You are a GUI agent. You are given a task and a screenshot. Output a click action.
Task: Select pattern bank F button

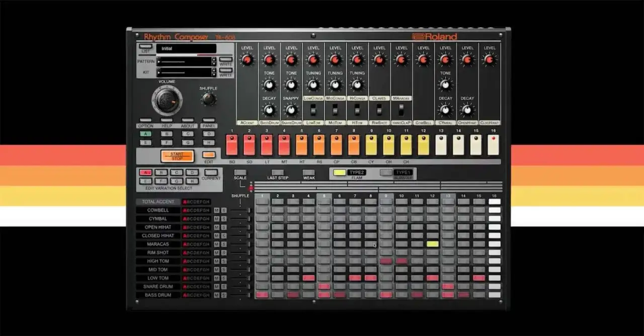point(167,143)
